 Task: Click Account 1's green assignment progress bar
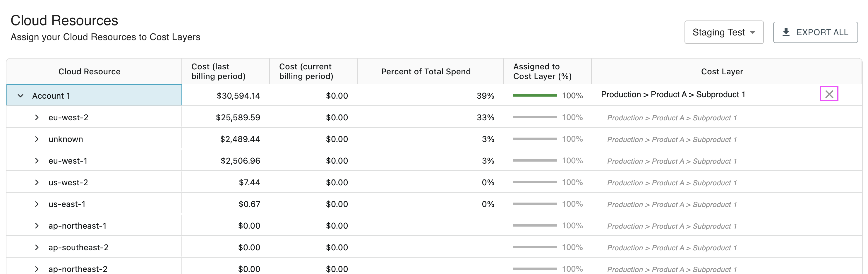[x=535, y=96]
